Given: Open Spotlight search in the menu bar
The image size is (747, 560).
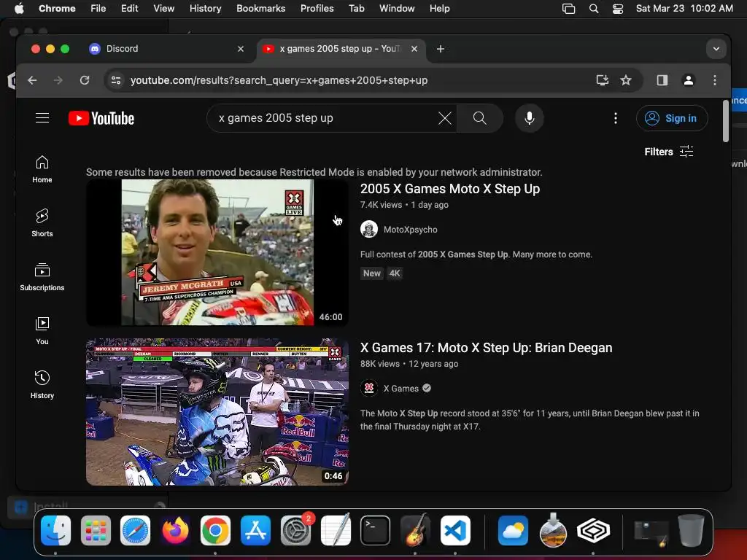Looking at the screenshot, I should (594, 9).
